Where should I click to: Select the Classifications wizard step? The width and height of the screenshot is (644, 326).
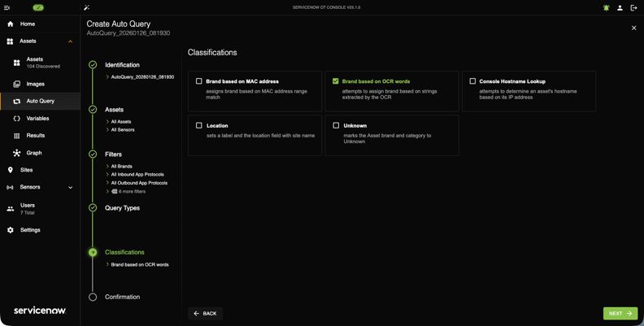(124, 252)
